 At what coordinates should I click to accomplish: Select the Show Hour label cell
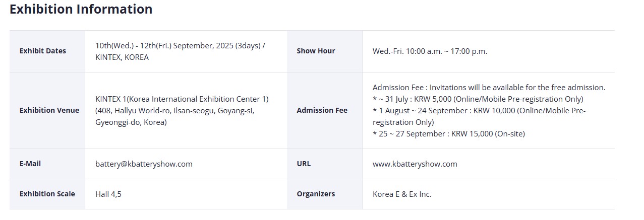(325, 51)
